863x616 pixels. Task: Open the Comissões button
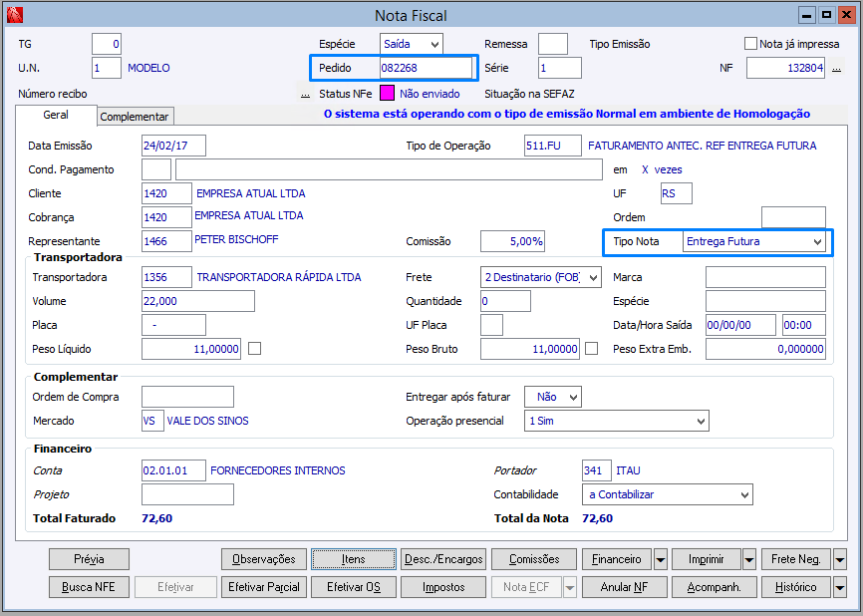(x=534, y=559)
